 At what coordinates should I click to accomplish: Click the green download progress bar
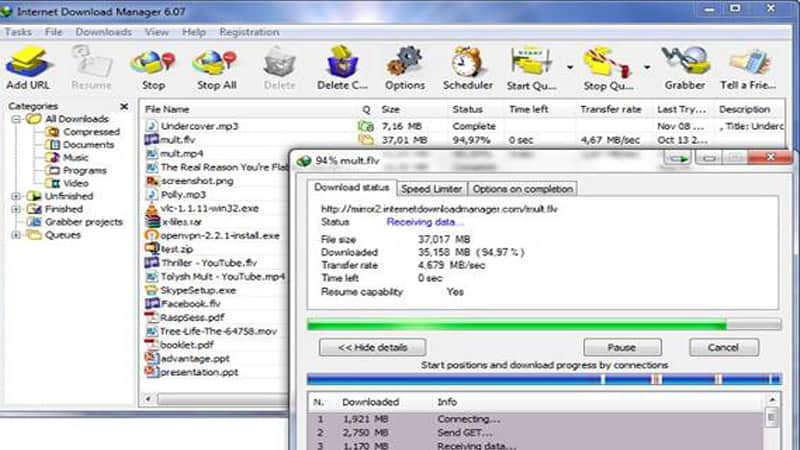pos(516,325)
